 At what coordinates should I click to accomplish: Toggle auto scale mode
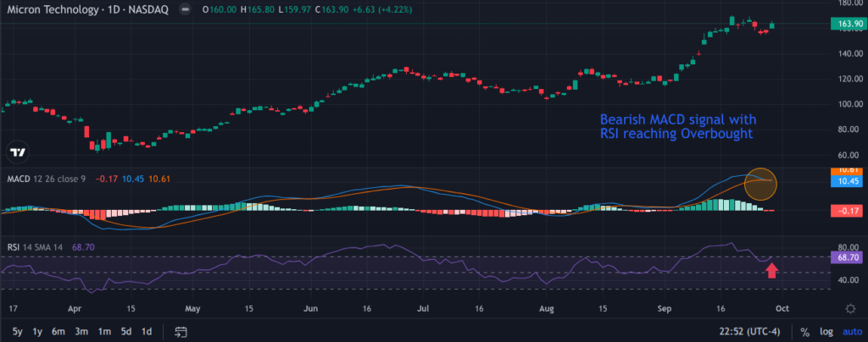pos(850,332)
